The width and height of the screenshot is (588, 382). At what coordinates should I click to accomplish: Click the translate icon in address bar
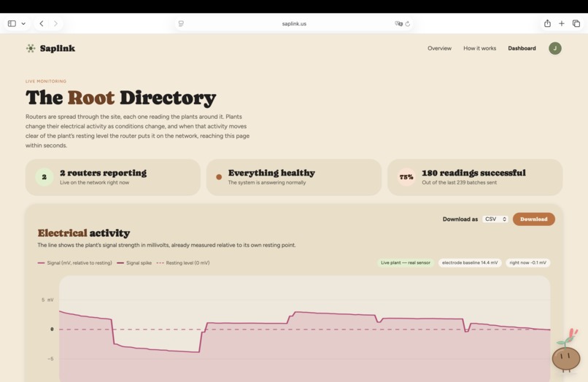398,23
